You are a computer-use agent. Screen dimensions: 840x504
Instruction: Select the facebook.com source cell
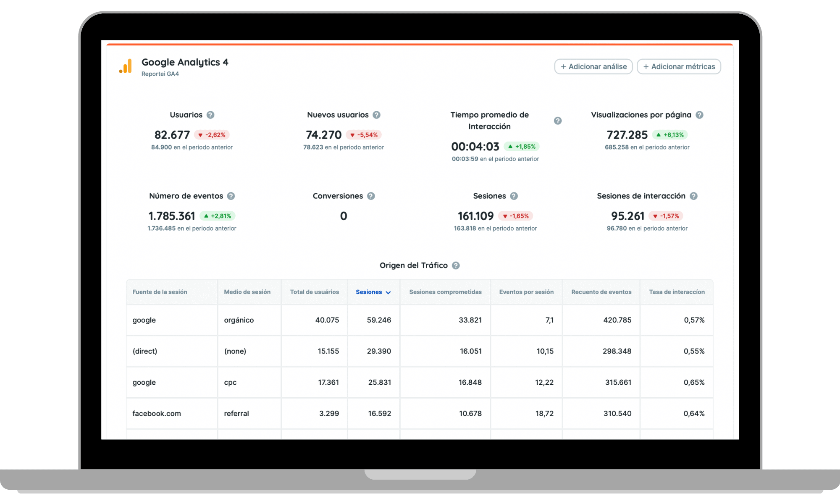pyautogui.click(x=172, y=413)
